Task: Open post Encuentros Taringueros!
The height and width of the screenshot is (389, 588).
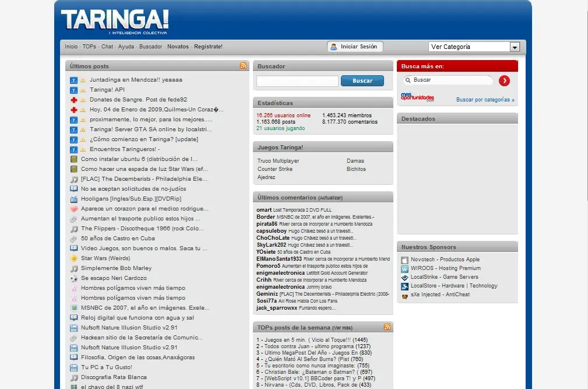Action: point(125,149)
